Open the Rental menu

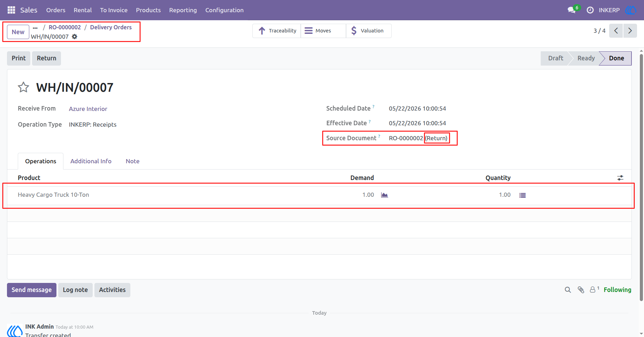click(83, 10)
